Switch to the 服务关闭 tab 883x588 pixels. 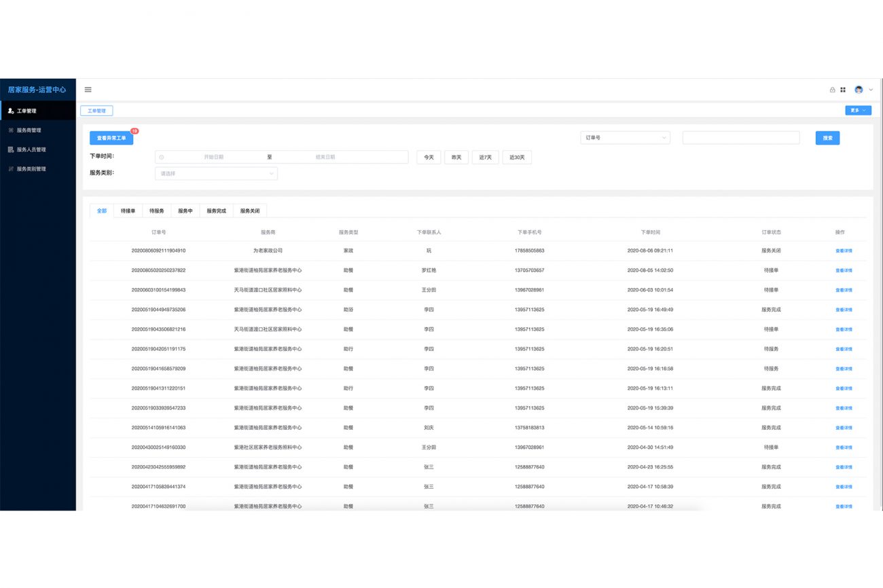pos(250,211)
